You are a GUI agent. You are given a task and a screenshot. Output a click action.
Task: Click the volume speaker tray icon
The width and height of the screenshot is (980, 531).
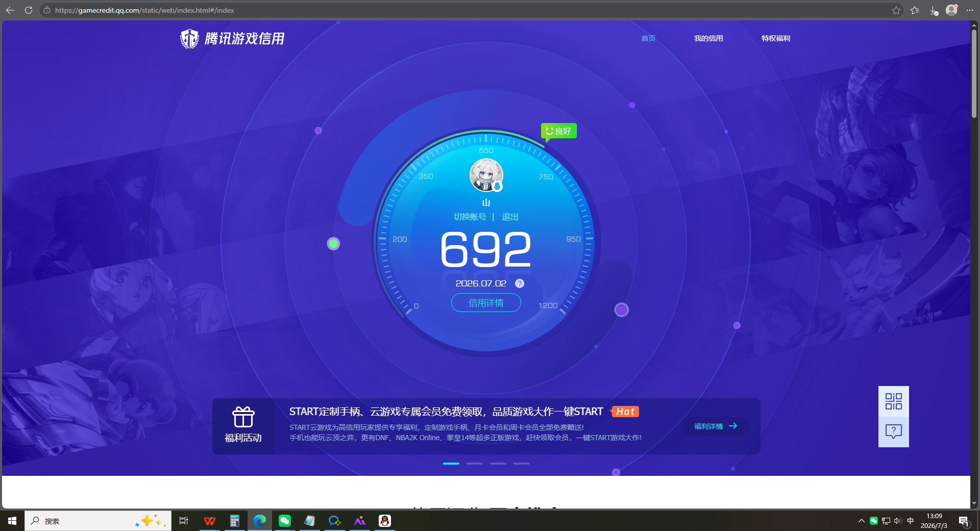click(898, 521)
